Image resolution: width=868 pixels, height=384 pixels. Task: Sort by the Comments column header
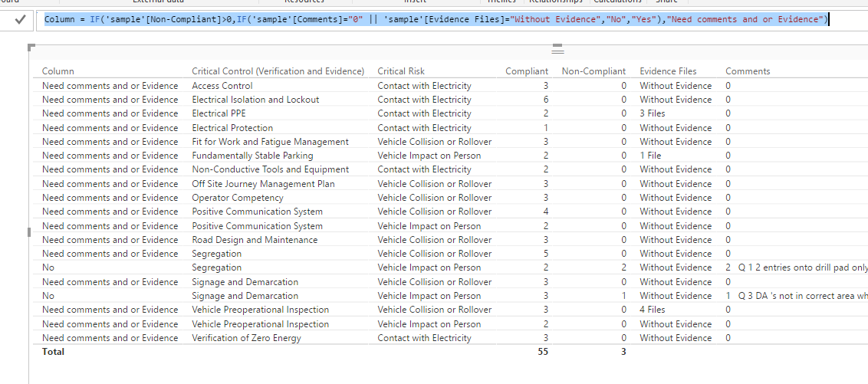pos(748,71)
